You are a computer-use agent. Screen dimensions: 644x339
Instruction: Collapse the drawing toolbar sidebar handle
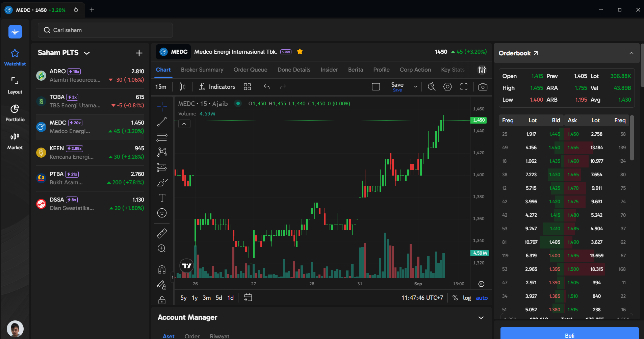(x=172, y=277)
